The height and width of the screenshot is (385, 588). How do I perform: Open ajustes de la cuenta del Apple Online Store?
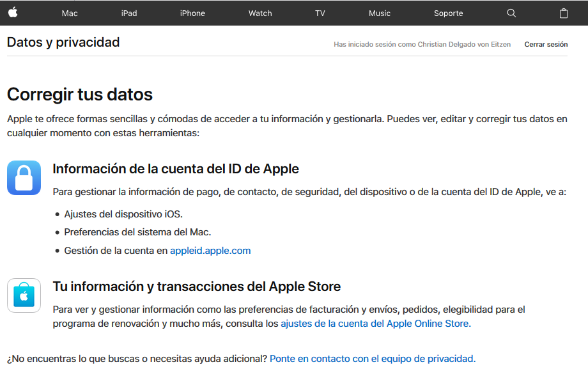click(376, 324)
